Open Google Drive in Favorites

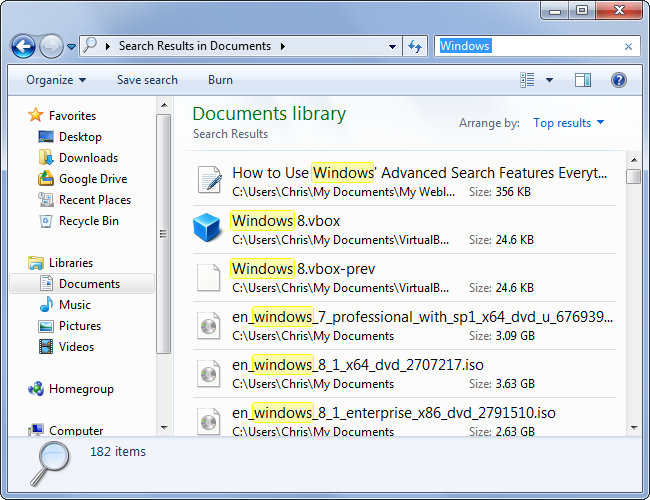click(x=92, y=179)
